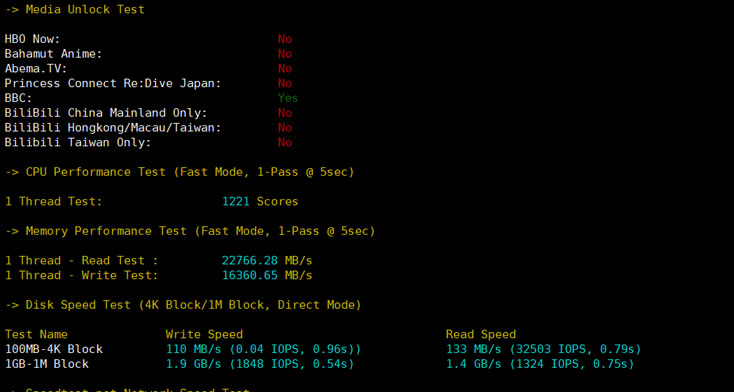
Task: Select the 'BBC:' label
Action: point(18,98)
